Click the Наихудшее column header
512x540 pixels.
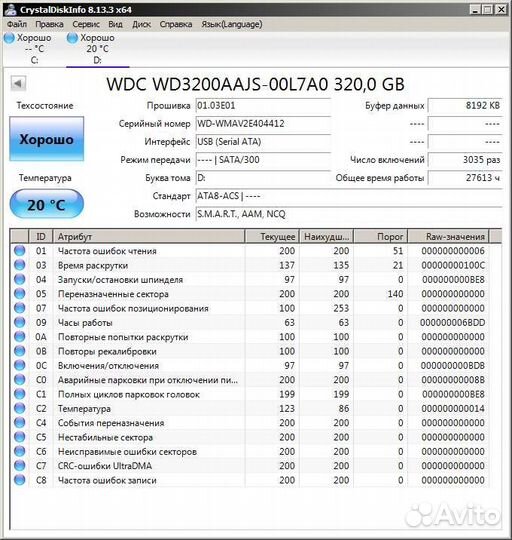coord(326,237)
